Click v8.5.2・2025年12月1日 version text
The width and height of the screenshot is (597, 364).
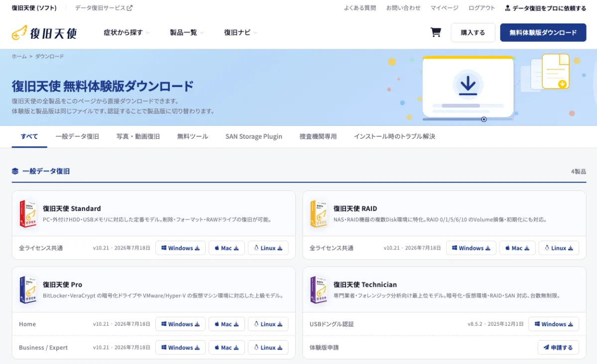495,324
